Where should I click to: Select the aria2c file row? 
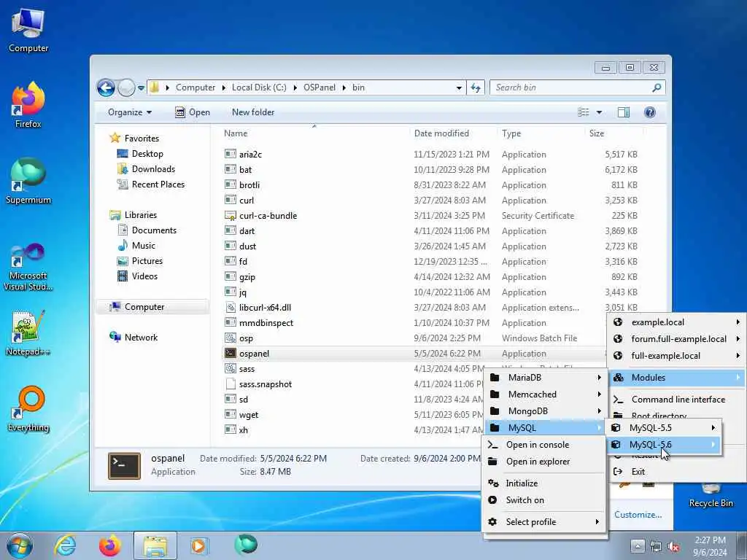431,155
